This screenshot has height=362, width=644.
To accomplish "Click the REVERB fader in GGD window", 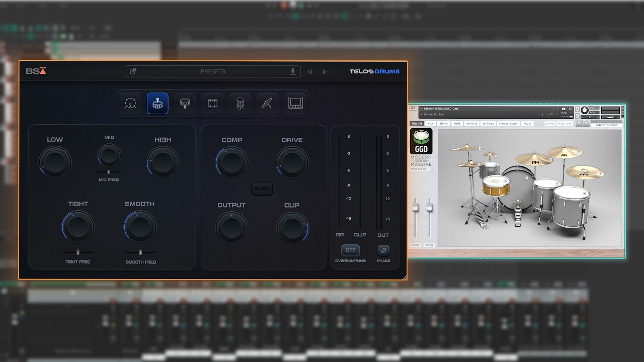I will (429, 206).
